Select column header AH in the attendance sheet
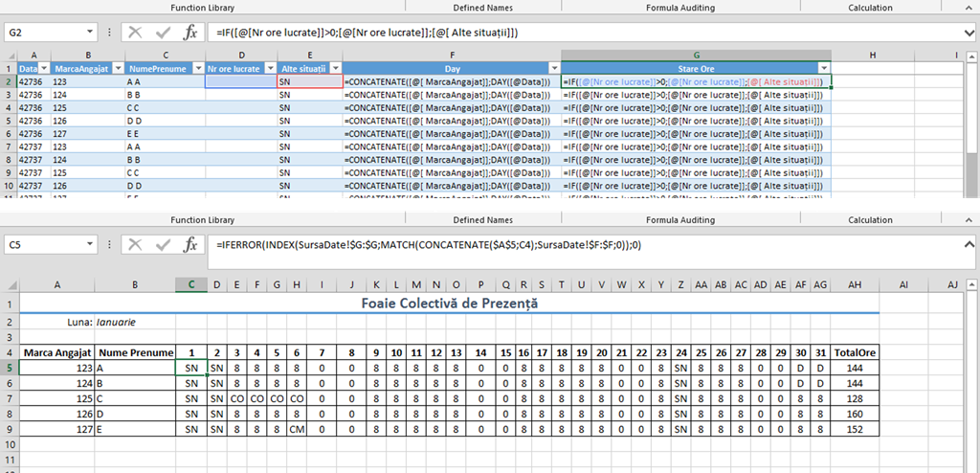This screenshot has width=980, height=473. [854, 284]
